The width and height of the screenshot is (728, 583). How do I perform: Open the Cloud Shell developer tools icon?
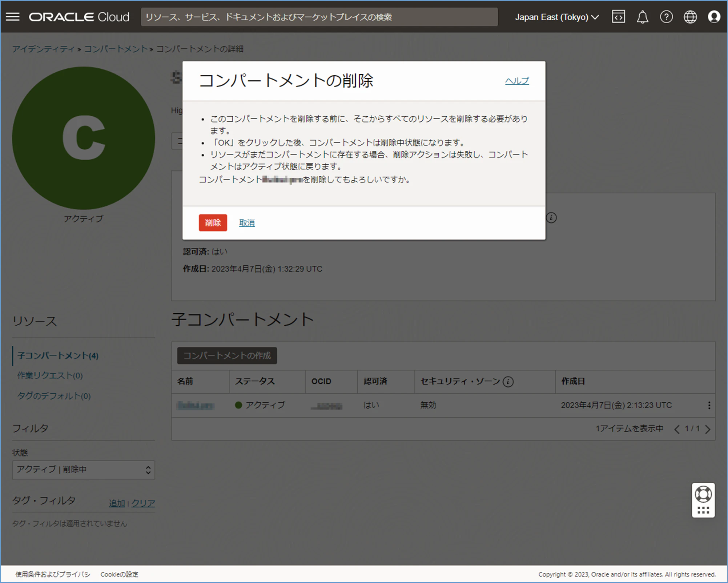coord(618,17)
